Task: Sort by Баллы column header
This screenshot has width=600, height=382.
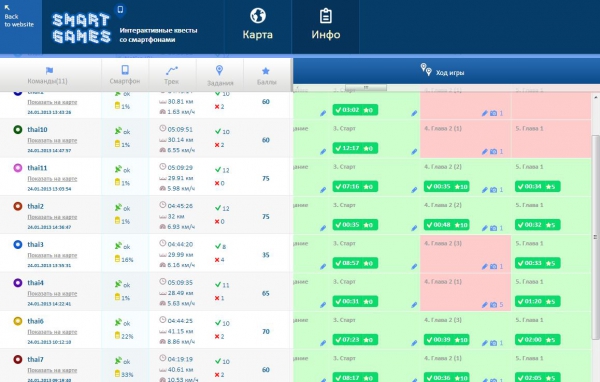Action: pos(266,76)
